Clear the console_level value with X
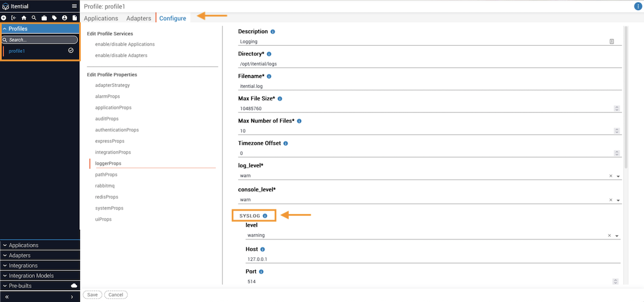This screenshot has width=644, height=302. (611, 200)
